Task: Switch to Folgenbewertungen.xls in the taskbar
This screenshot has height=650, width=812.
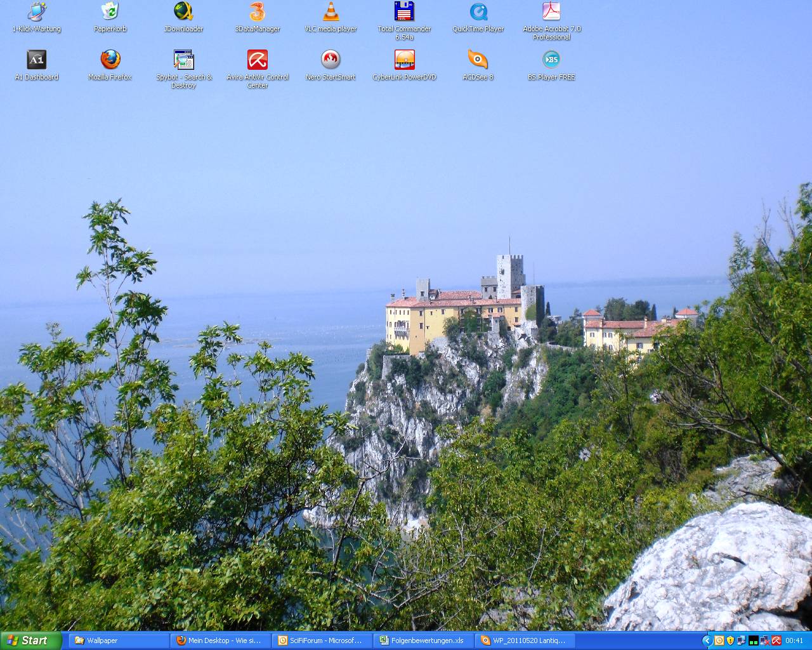Action: [x=422, y=640]
